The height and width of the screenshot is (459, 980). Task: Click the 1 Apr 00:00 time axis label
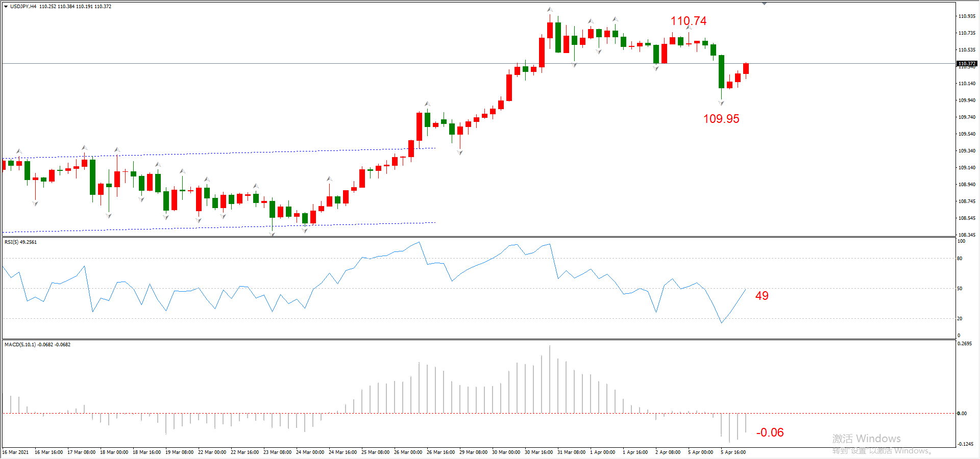tap(603, 452)
